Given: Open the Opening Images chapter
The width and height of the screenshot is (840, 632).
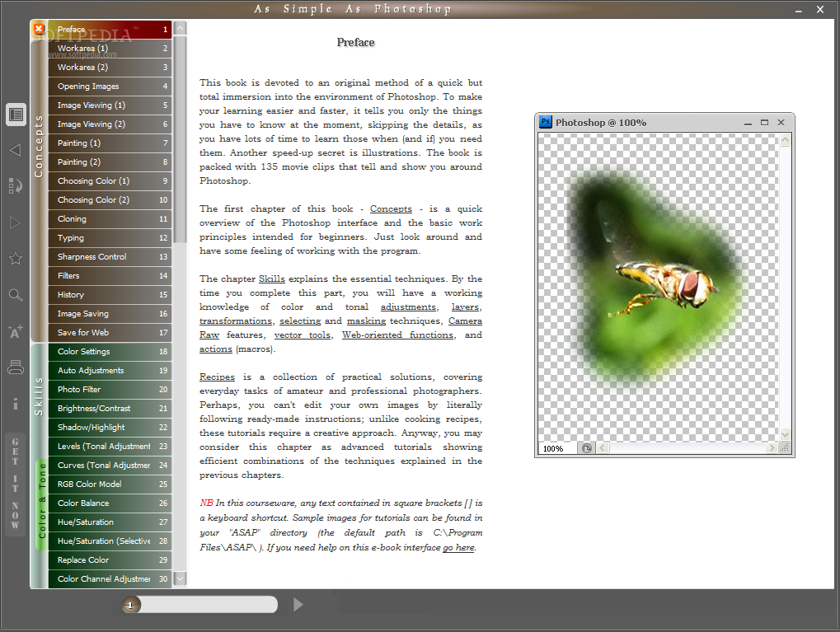Looking at the screenshot, I should click(110, 87).
